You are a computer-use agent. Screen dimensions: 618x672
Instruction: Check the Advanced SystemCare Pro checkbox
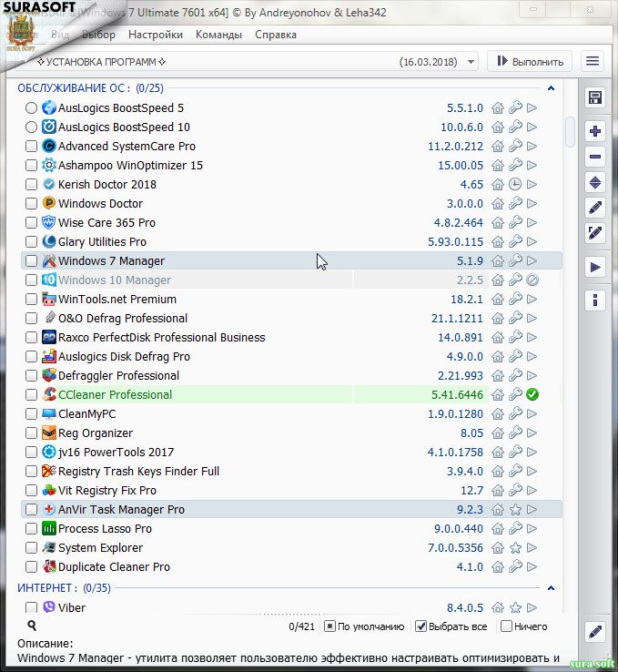pyautogui.click(x=31, y=146)
